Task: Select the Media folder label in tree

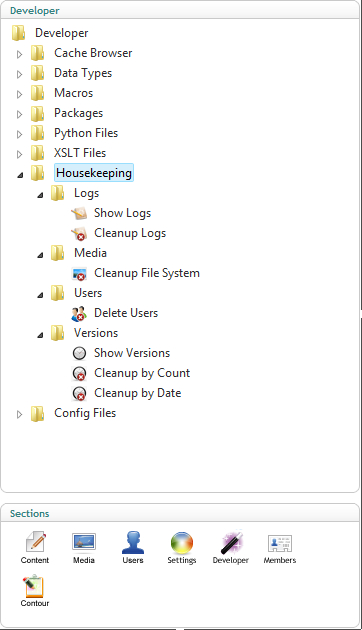Action: tap(90, 253)
